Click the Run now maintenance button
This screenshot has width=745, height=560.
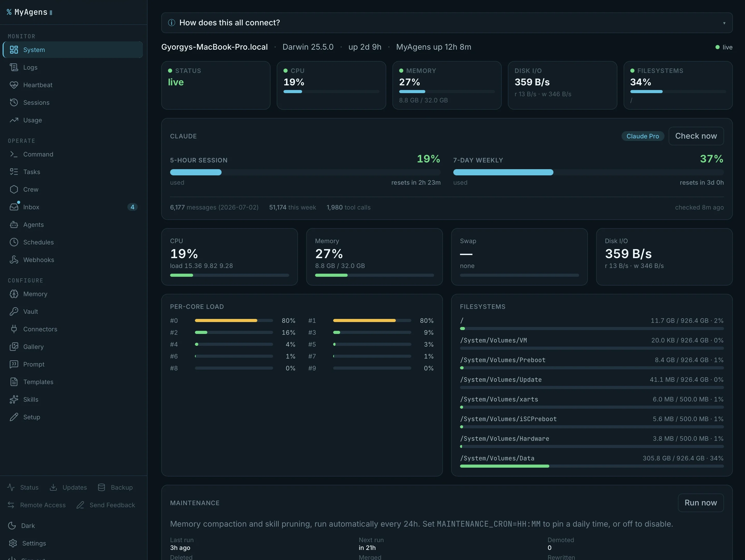pos(700,503)
